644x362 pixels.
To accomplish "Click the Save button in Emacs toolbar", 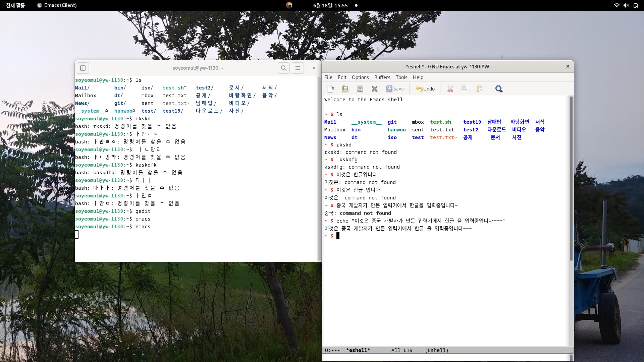I will [395, 89].
